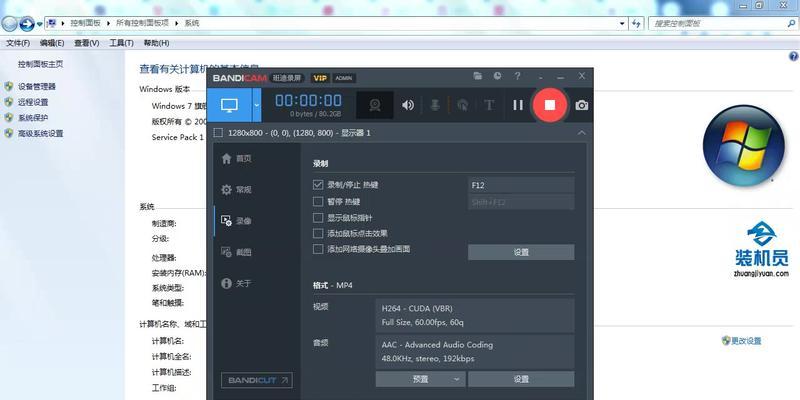This screenshot has height=400, width=800.
Task: Open 系统保护 link in left pane
Action: pos(33,118)
